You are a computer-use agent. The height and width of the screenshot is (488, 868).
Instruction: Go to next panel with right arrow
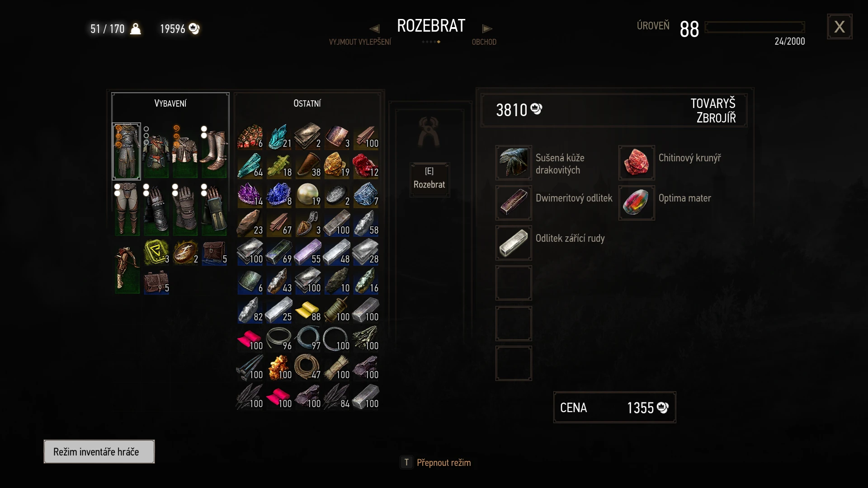[487, 29]
